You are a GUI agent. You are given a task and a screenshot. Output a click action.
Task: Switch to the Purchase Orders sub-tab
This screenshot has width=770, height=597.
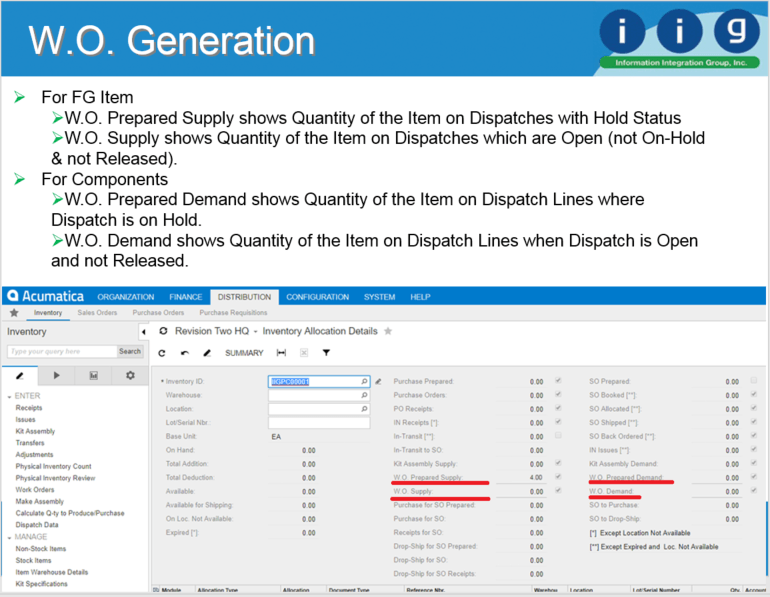click(158, 313)
